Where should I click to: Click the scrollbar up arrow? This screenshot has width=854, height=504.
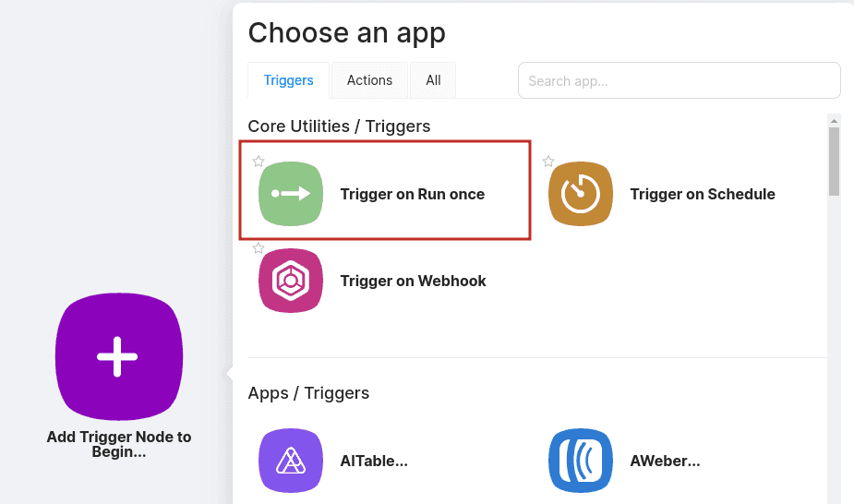point(834,120)
